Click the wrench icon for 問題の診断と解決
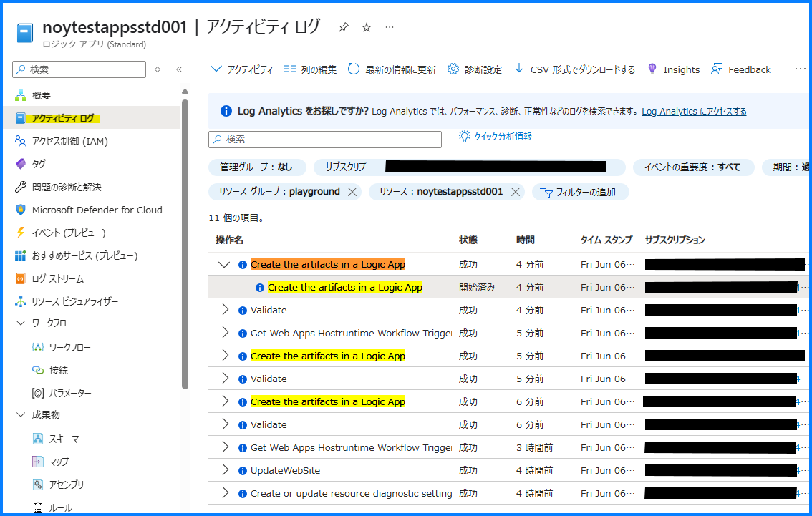The width and height of the screenshot is (812, 516). 21,187
